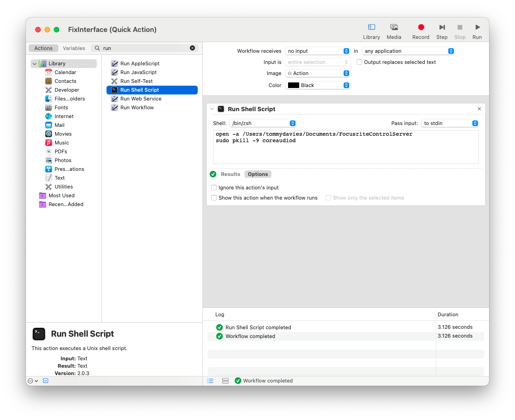Open the Image Action dropdown
The height and width of the screenshot is (420, 515).
tap(317, 73)
